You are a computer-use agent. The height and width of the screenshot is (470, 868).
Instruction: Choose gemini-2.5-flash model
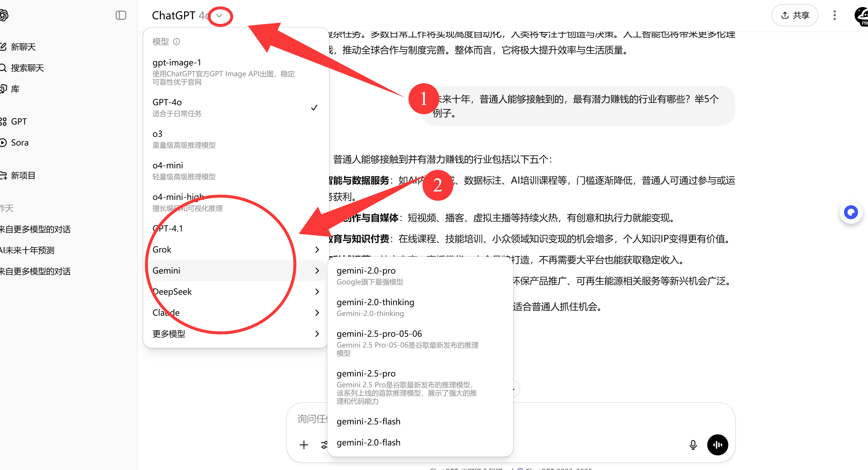(420, 421)
